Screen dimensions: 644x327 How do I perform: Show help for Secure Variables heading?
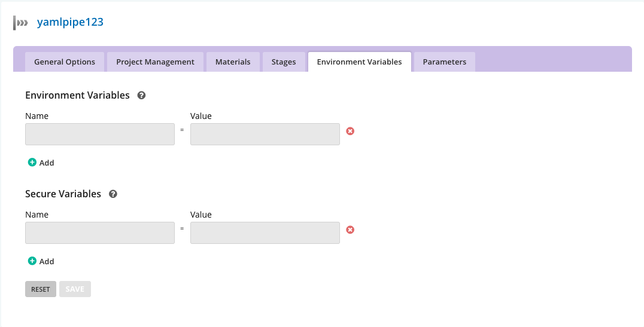coord(113,194)
